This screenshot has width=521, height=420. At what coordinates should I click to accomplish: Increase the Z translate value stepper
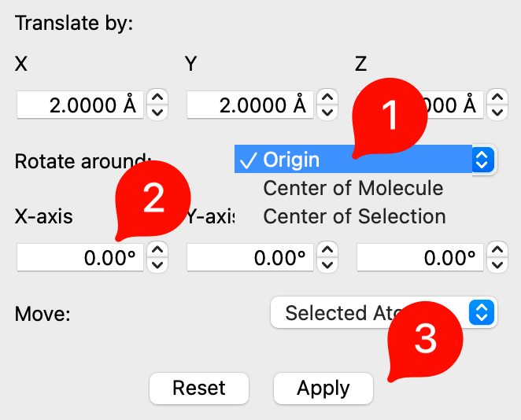tap(497, 98)
